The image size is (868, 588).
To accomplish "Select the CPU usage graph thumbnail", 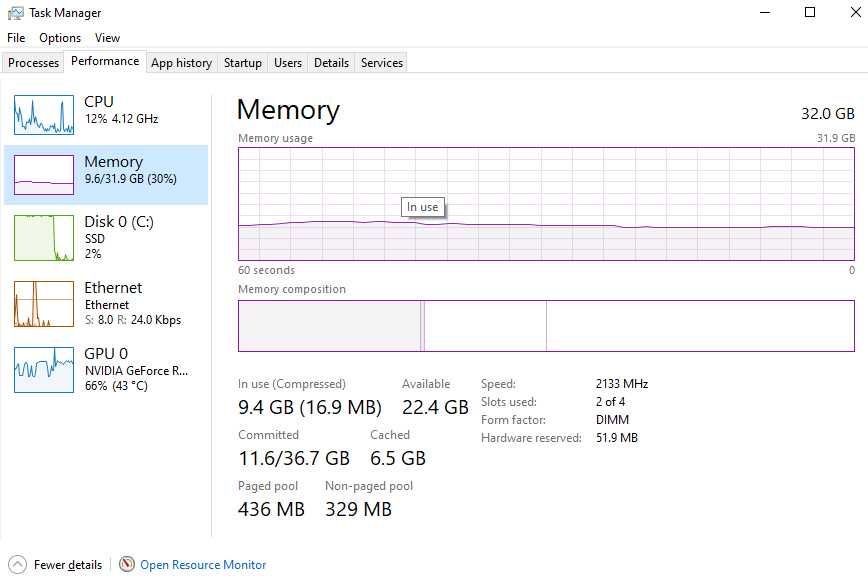I will point(44,115).
